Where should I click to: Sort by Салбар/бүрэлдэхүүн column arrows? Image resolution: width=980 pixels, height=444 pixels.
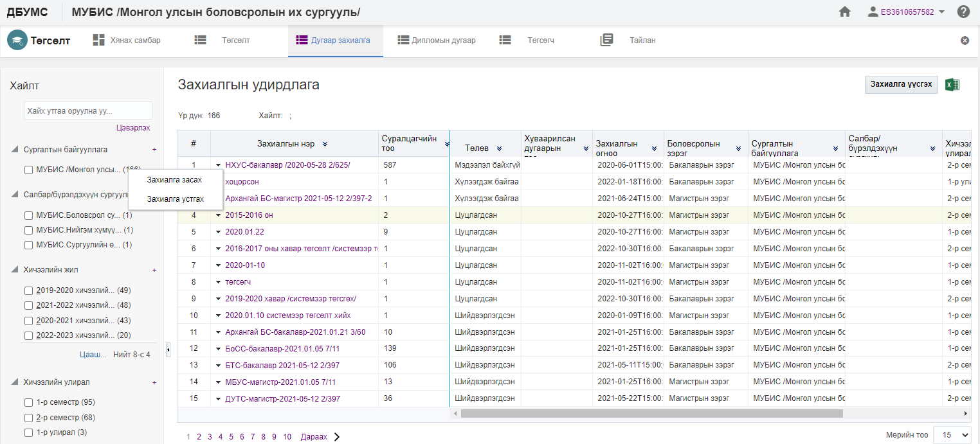pyautogui.click(x=932, y=148)
